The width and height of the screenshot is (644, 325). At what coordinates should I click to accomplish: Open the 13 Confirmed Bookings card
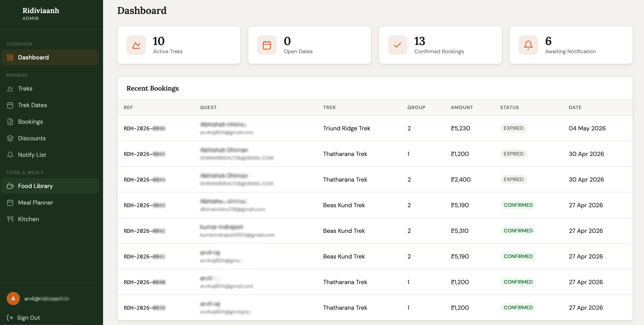[440, 45]
